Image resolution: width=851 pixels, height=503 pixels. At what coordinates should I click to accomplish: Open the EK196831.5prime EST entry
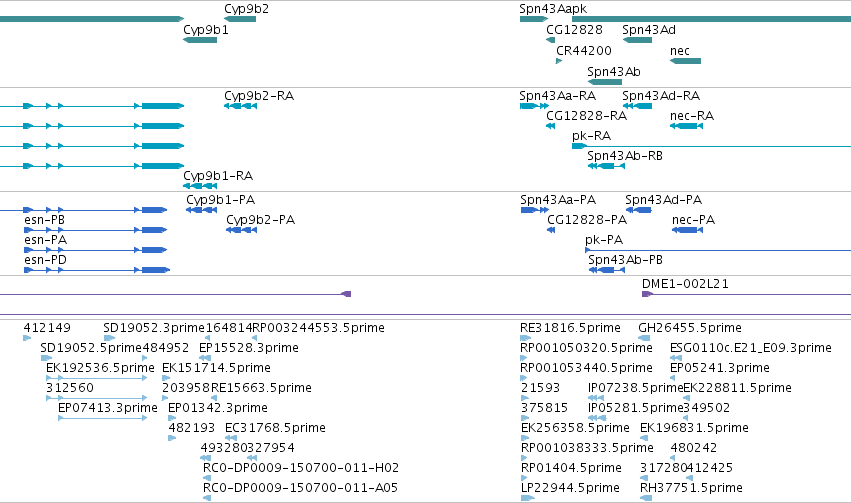tap(644, 438)
